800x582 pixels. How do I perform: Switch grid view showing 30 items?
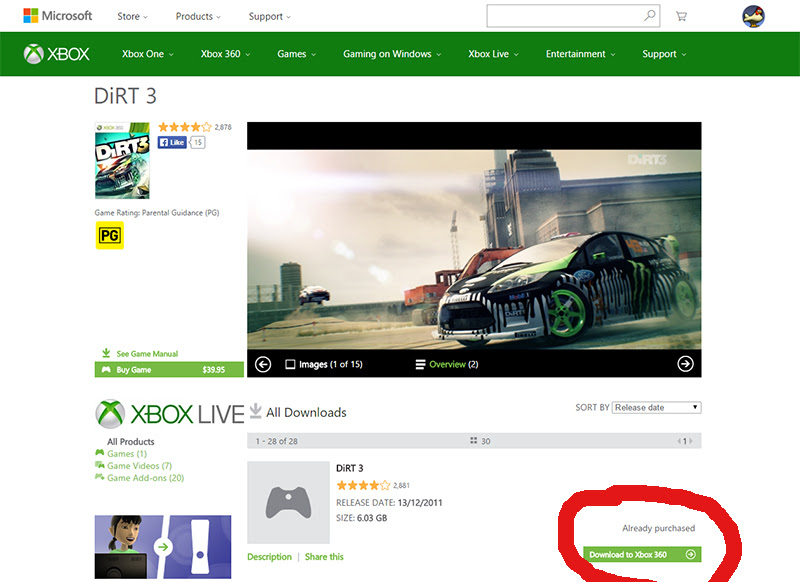pos(480,441)
